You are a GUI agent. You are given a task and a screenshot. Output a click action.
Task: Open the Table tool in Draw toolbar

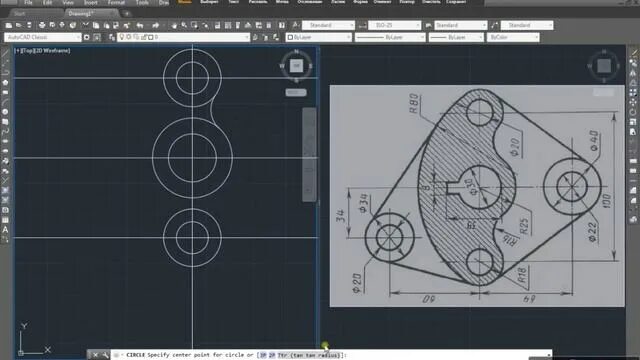(5, 220)
